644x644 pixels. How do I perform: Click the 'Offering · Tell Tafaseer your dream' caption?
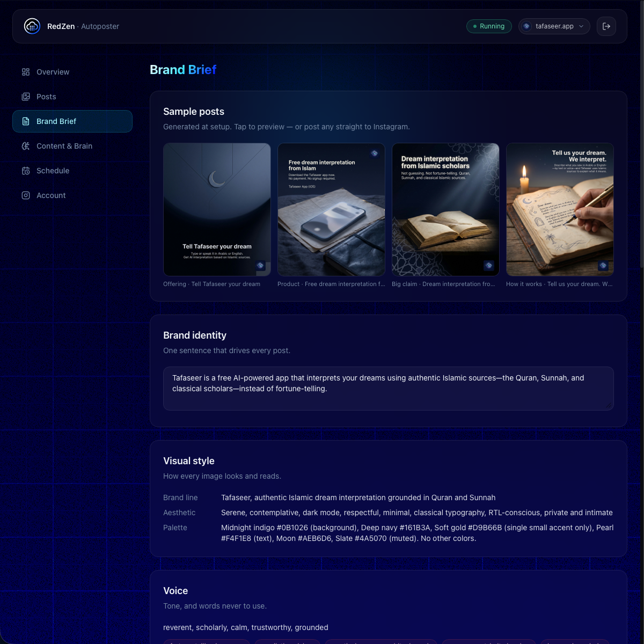(211, 284)
